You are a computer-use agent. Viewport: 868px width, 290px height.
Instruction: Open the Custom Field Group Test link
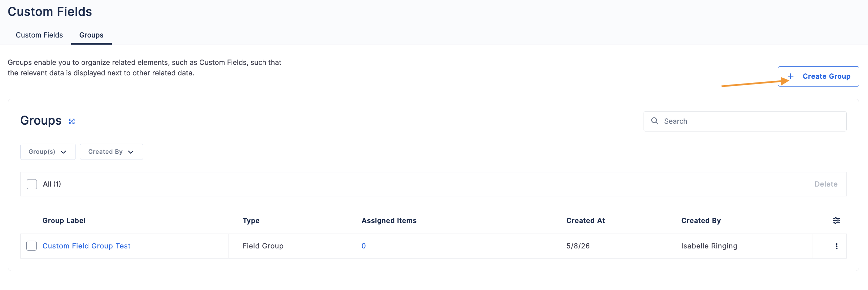click(86, 246)
